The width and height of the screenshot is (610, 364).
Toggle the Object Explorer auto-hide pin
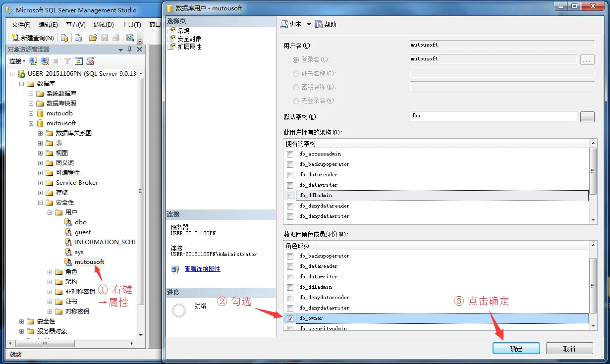pos(130,50)
